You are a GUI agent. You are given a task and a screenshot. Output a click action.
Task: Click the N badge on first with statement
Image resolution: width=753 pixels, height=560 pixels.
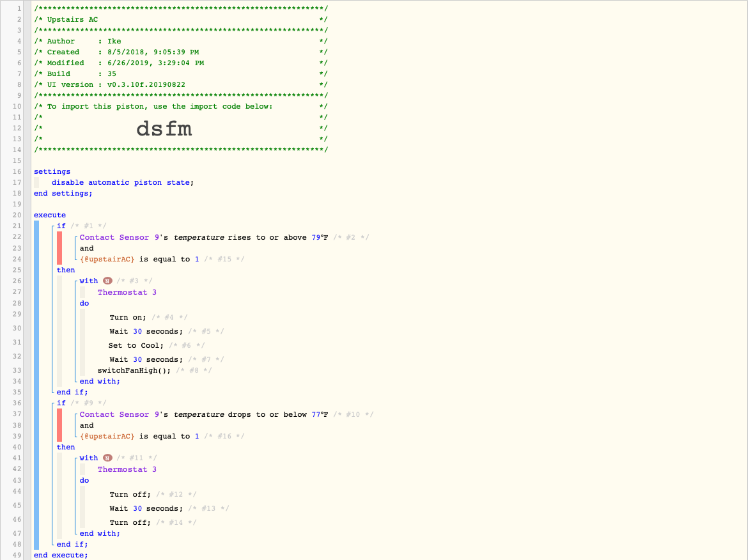(x=107, y=281)
